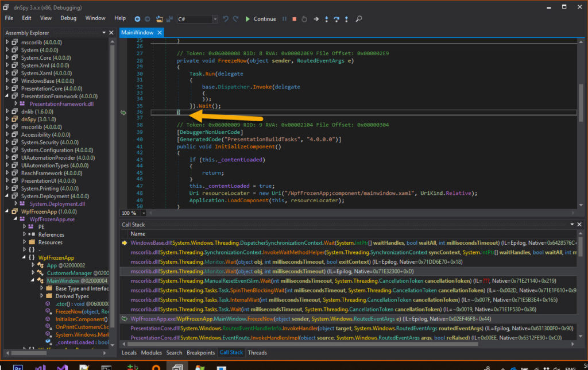This screenshot has width=588, height=370.
Task: Select the FreezeNow method in tree
Action: pyautogui.click(x=82, y=311)
